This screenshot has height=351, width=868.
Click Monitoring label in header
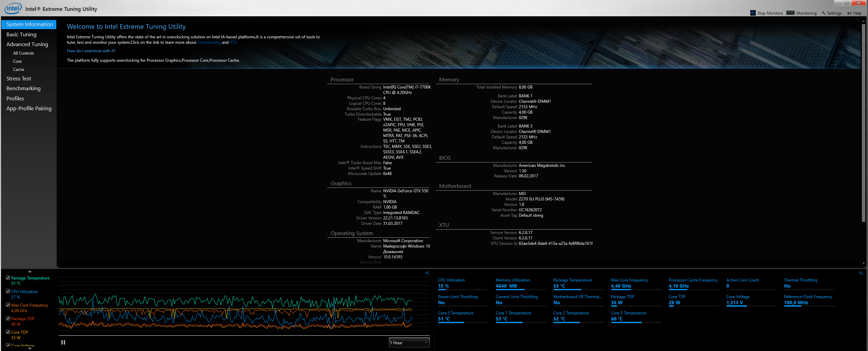pos(806,13)
